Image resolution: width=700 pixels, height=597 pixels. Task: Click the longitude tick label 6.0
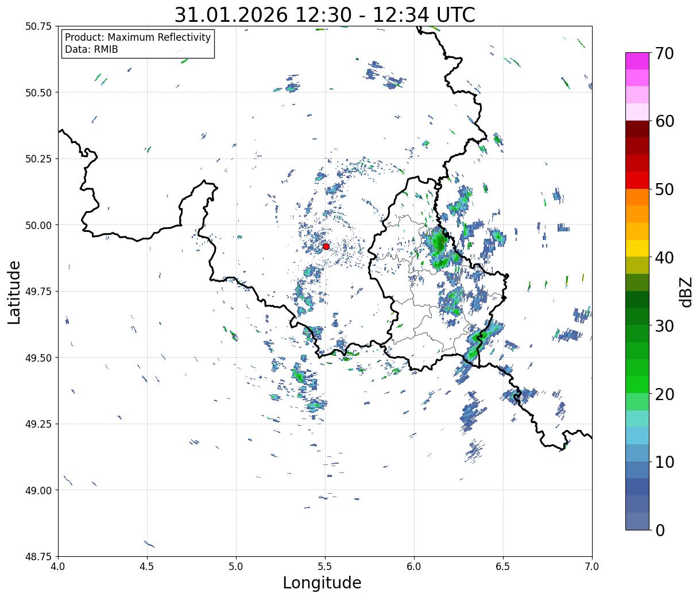click(x=414, y=567)
